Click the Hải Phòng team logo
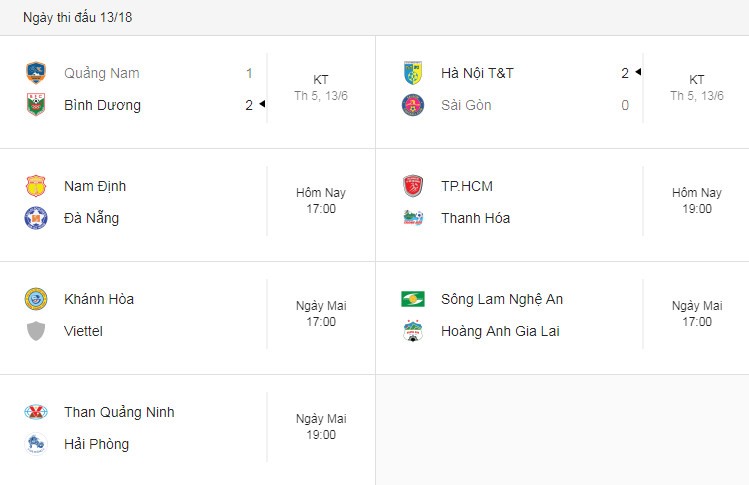Screen dimensions: 749x485 (36, 444)
